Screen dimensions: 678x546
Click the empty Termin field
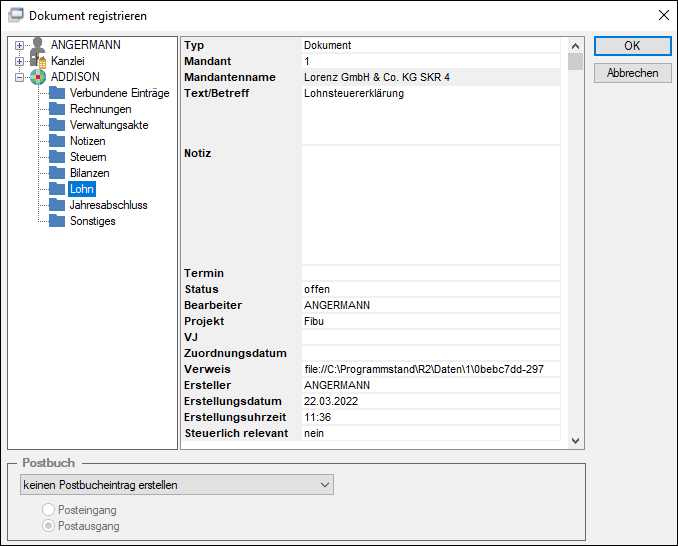point(431,273)
